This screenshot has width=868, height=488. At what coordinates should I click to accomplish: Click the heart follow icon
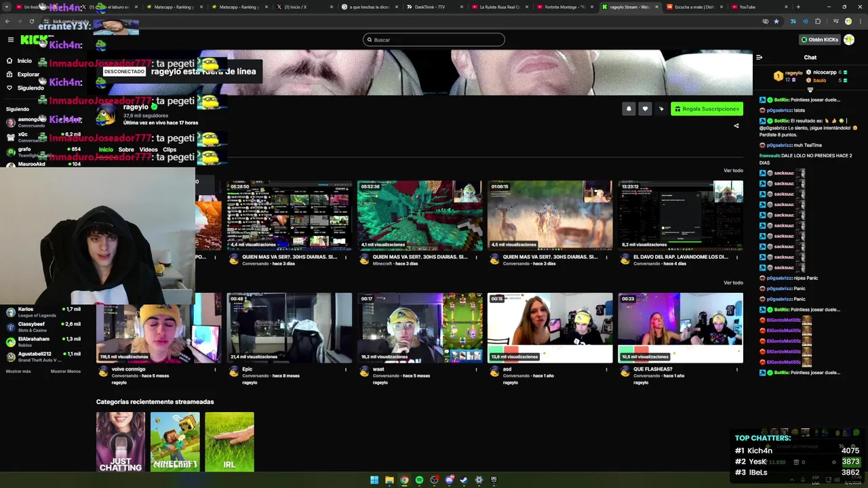click(x=645, y=108)
